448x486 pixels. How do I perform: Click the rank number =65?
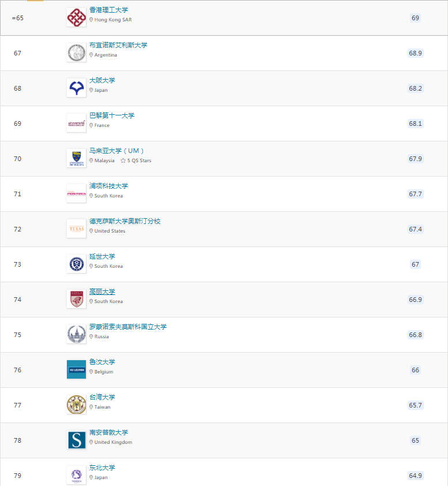click(18, 18)
